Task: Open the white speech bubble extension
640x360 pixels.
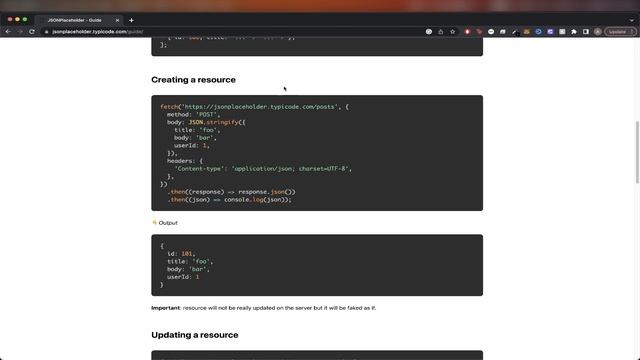Action: (491, 31)
